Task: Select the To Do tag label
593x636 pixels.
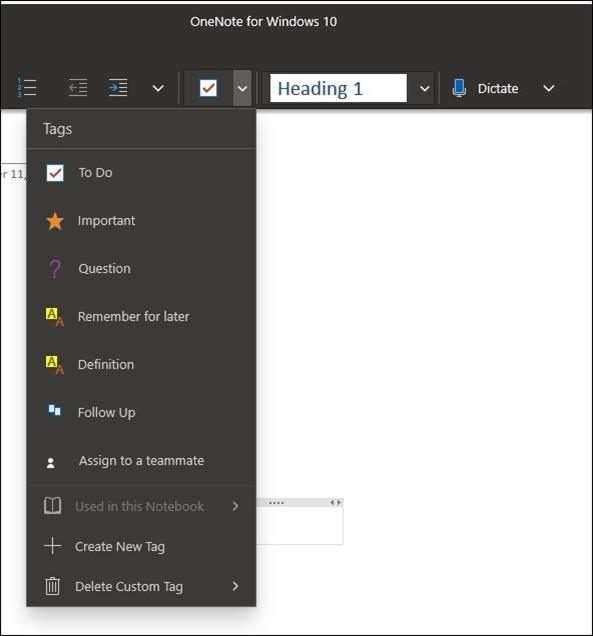Action: click(95, 173)
